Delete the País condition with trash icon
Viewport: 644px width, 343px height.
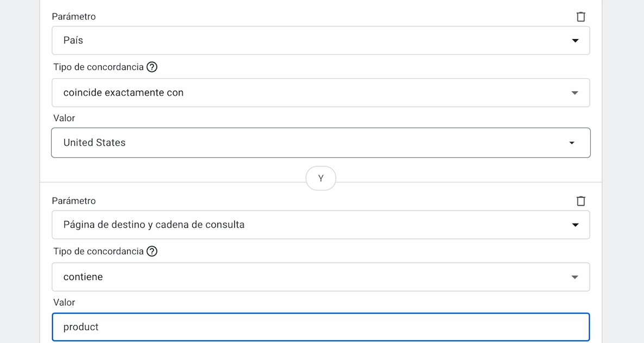pos(580,17)
